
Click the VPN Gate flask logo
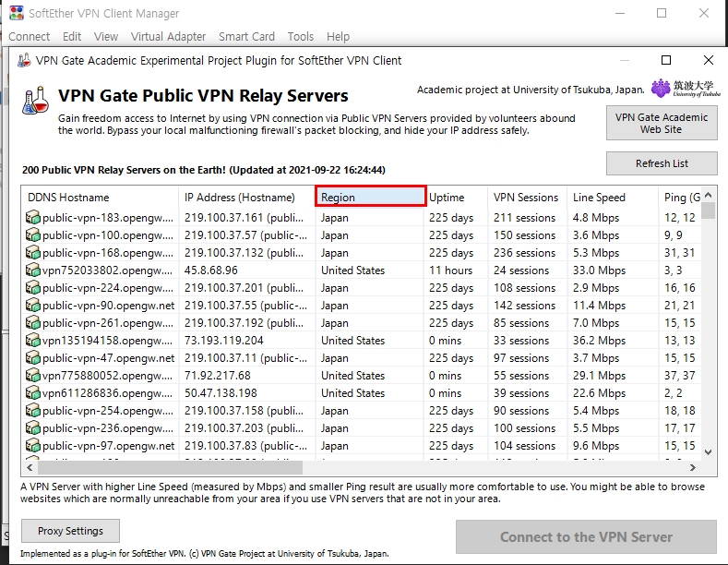[36, 101]
